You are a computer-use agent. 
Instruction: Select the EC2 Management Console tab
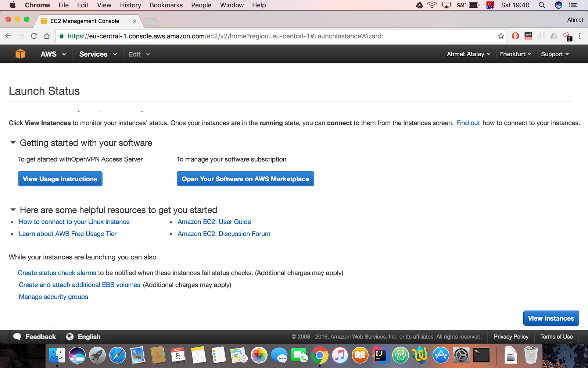click(x=88, y=21)
